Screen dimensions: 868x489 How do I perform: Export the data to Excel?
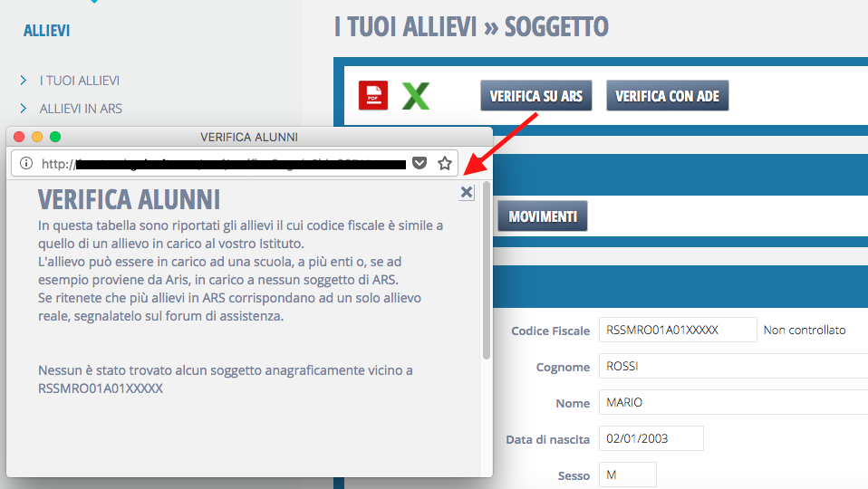416,95
